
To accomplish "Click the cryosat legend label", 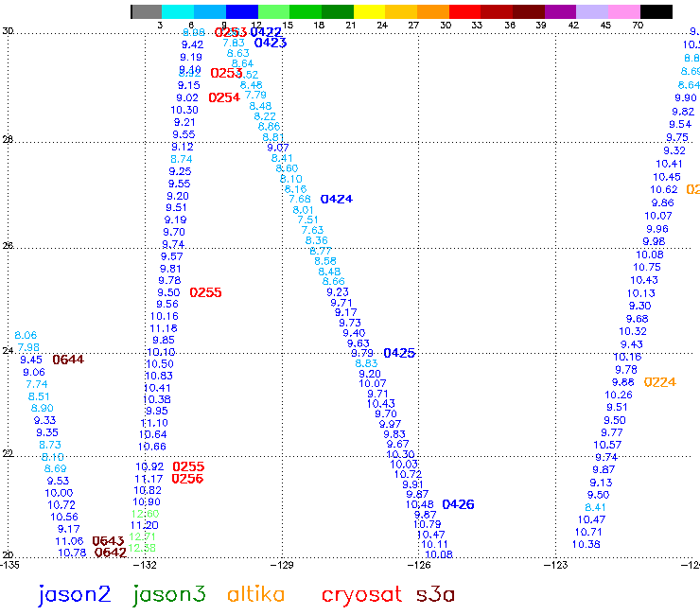I will [361, 596].
